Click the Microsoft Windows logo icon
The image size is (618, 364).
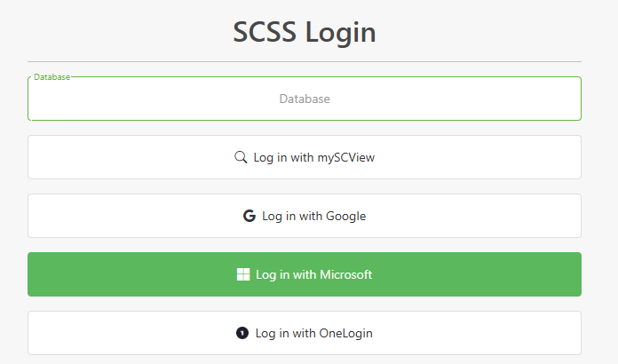[x=243, y=274]
